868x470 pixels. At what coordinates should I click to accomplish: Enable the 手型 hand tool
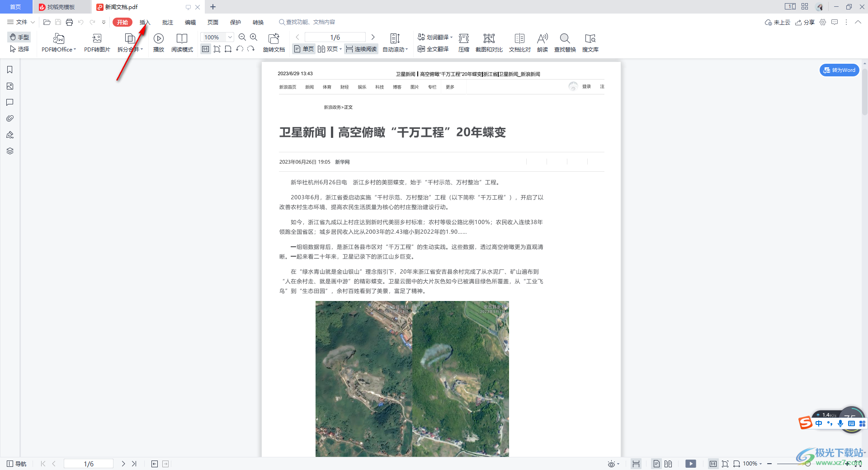click(x=19, y=37)
